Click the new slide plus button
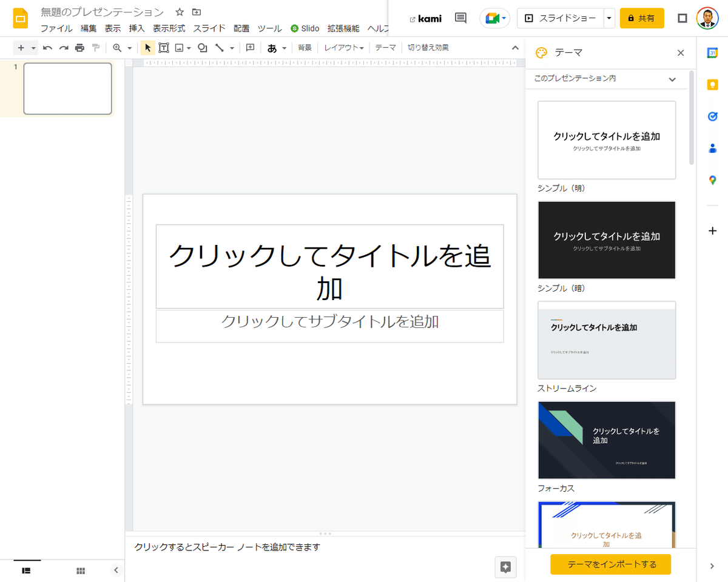 [x=21, y=48]
